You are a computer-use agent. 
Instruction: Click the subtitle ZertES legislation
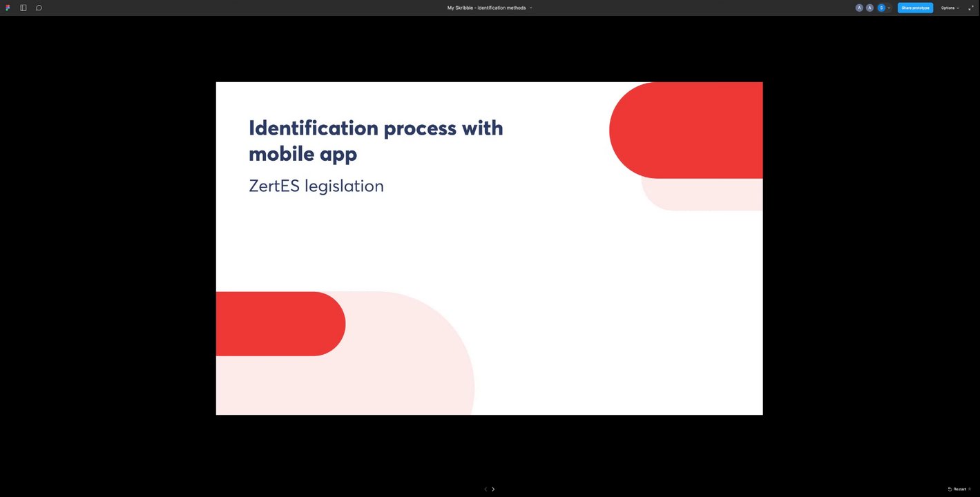316,186
